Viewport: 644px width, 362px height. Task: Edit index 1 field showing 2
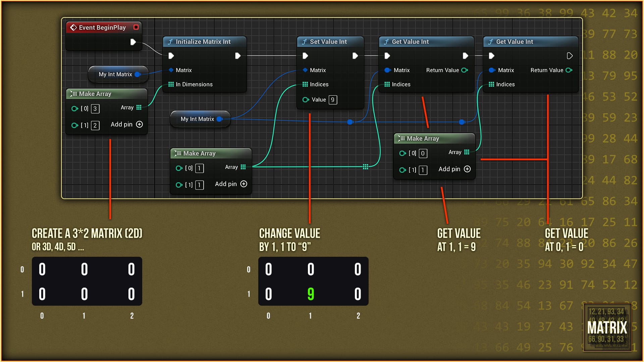(x=95, y=125)
